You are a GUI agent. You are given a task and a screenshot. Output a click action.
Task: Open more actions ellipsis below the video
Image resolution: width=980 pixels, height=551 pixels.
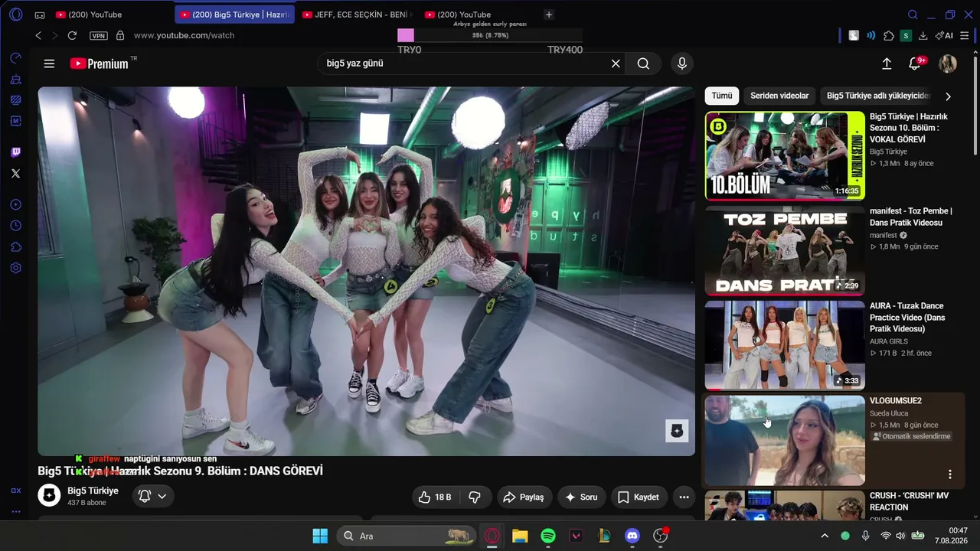[x=684, y=497]
